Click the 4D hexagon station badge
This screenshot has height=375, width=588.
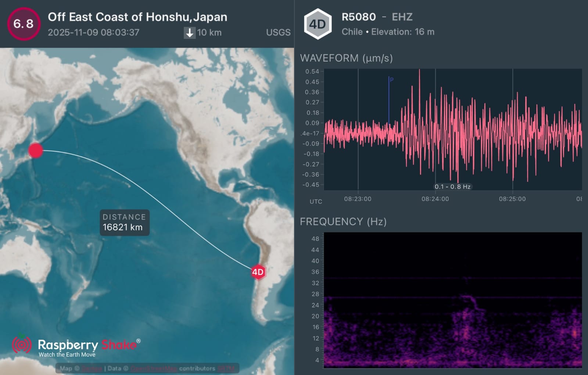[318, 24]
